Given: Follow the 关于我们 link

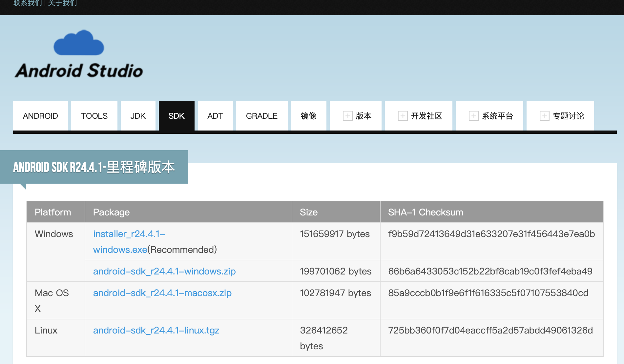Looking at the screenshot, I should (62, 3).
